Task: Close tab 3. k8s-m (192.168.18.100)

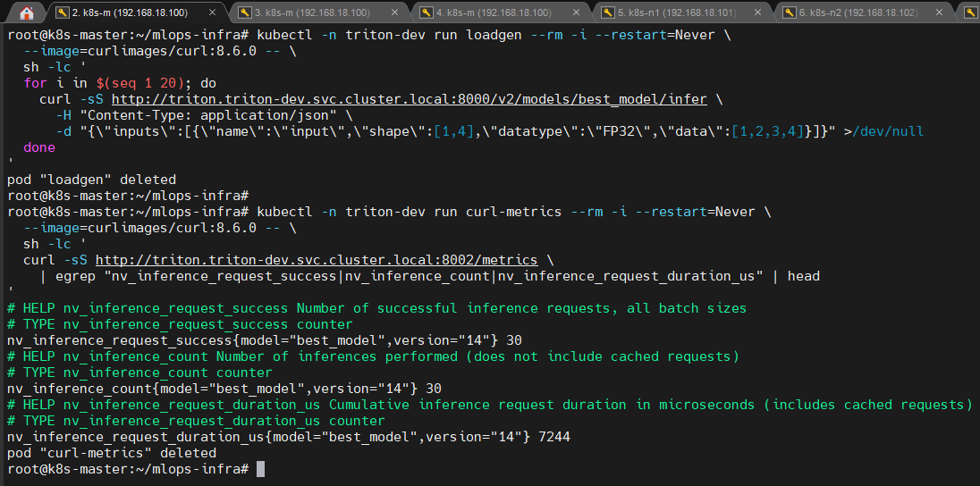Action: [x=393, y=13]
